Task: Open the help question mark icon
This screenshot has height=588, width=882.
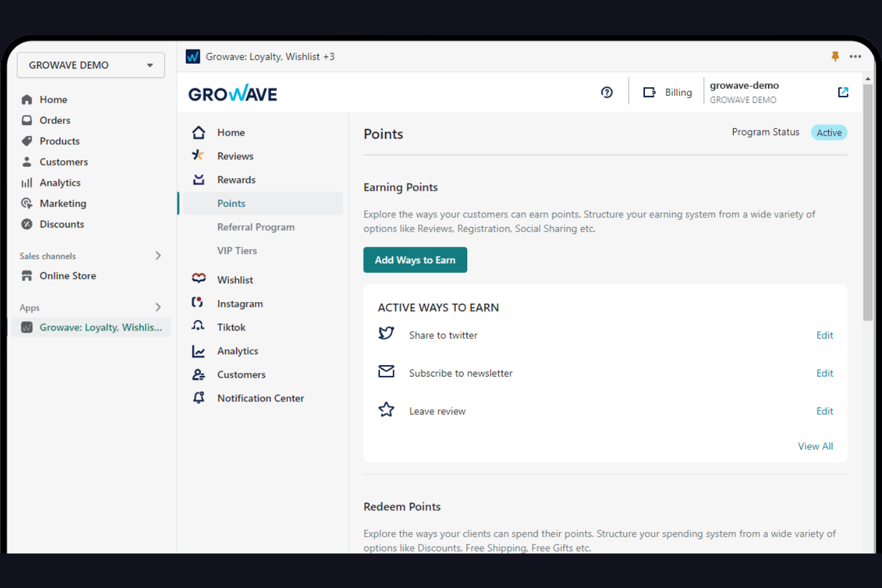Action: tap(607, 92)
